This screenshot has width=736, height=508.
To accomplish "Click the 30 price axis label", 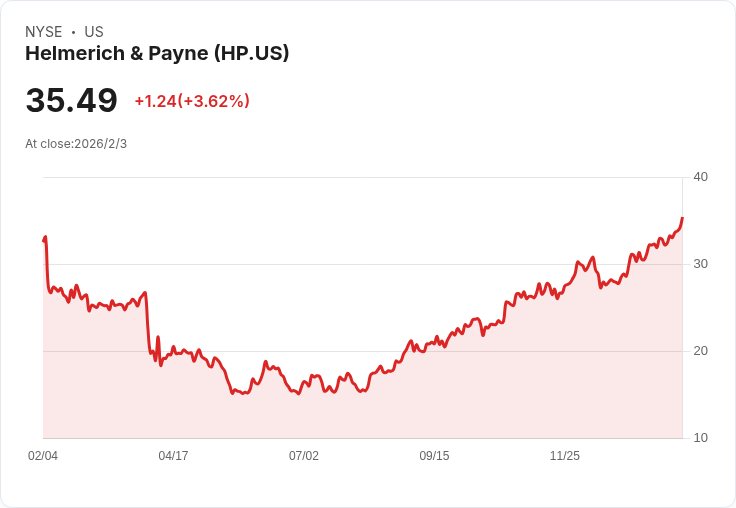I will (700, 264).
